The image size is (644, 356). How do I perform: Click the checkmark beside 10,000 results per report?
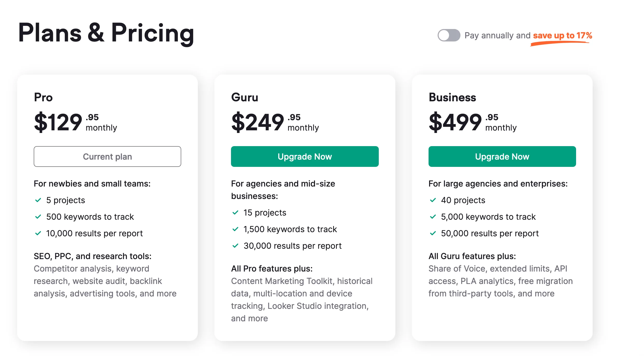coord(38,233)
